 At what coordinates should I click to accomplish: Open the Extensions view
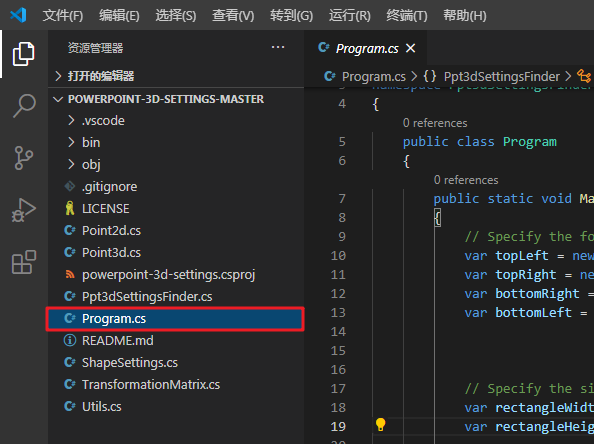[x=23, y=262]
